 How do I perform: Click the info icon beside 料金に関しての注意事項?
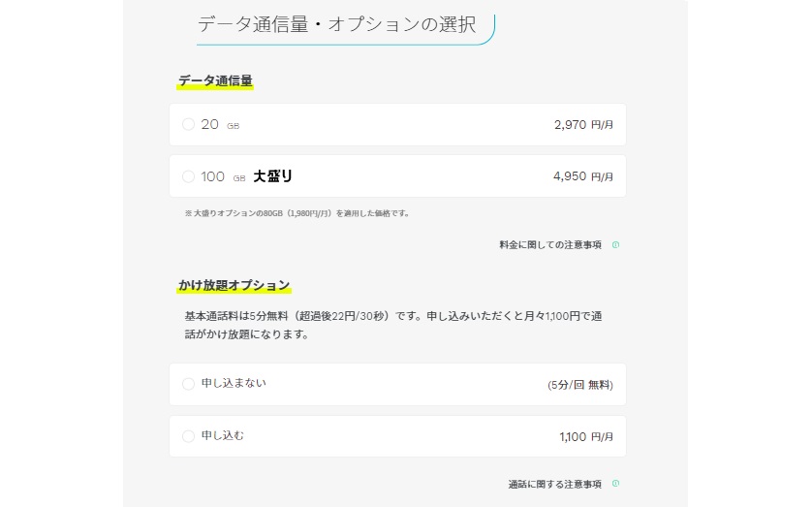(x=615, y=244)
